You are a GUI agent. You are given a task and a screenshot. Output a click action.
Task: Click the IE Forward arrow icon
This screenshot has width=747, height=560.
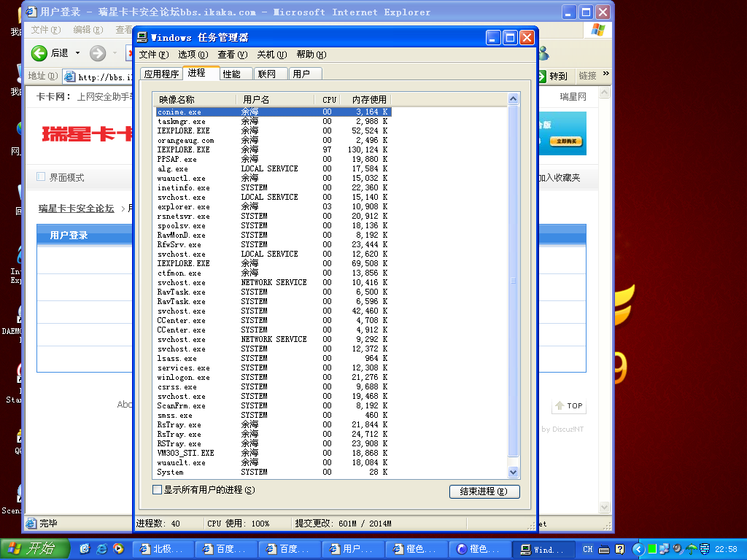(x=98, y=52)
